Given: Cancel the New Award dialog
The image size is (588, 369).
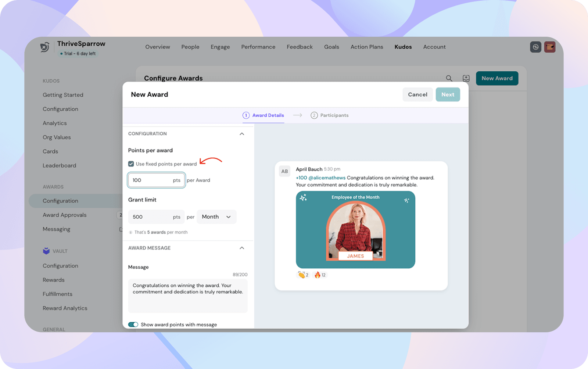Looking at the screenshot, I should pyautogui.click(x=417, y=94).
